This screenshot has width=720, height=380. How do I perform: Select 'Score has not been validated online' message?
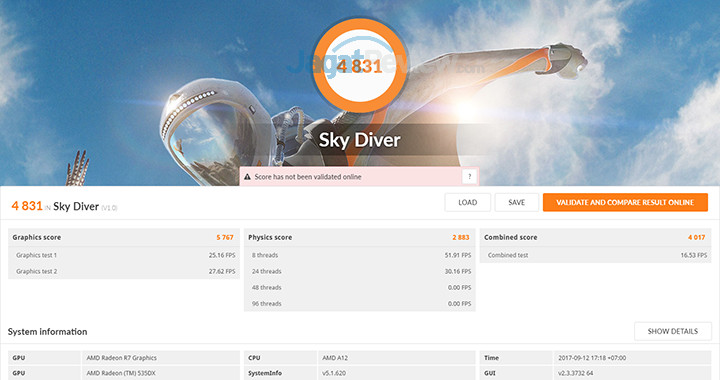click(308, 177)
